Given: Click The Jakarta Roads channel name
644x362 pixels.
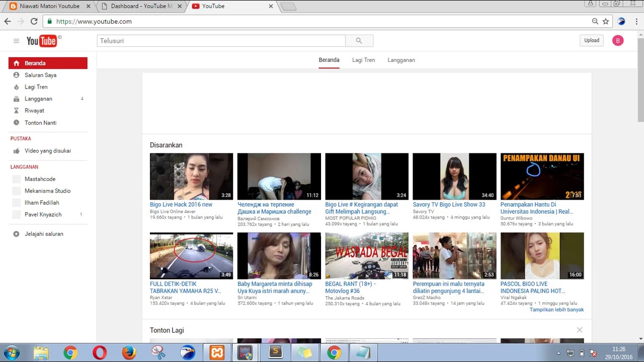Looking at the screenshot, I should [345, 298].
